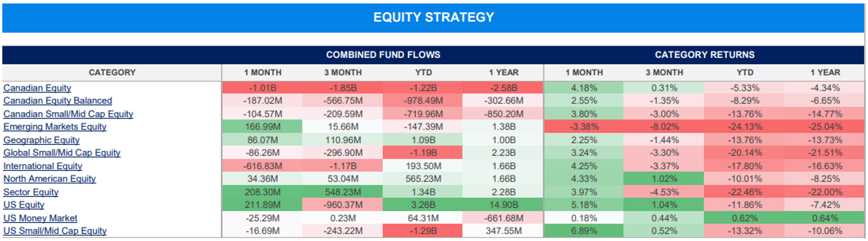Click the CATEGORY column header
The image size is (868, 241).
coord(112,72)
